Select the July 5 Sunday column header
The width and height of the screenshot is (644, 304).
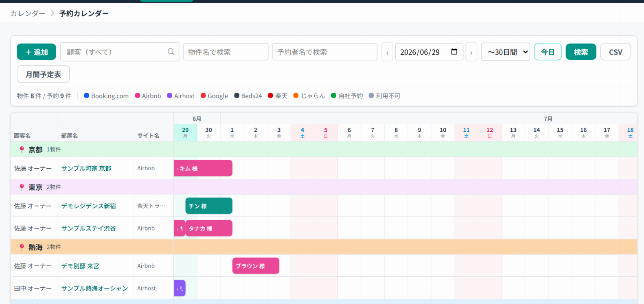[x=326, y=133]
